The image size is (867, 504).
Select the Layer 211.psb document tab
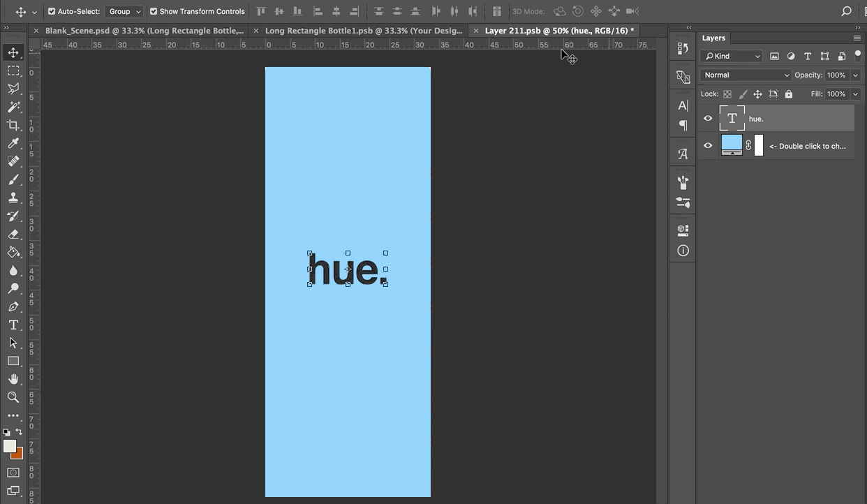pos(560,31)
